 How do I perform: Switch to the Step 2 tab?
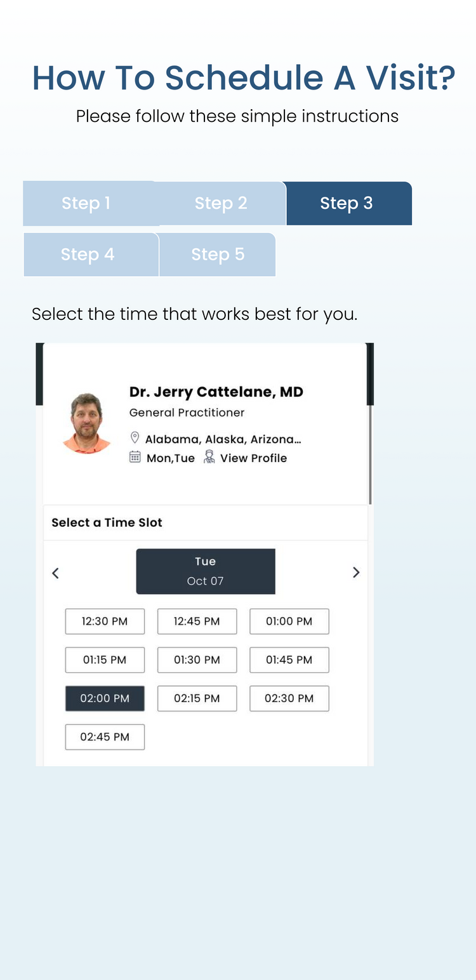click(x=221, y=203)
